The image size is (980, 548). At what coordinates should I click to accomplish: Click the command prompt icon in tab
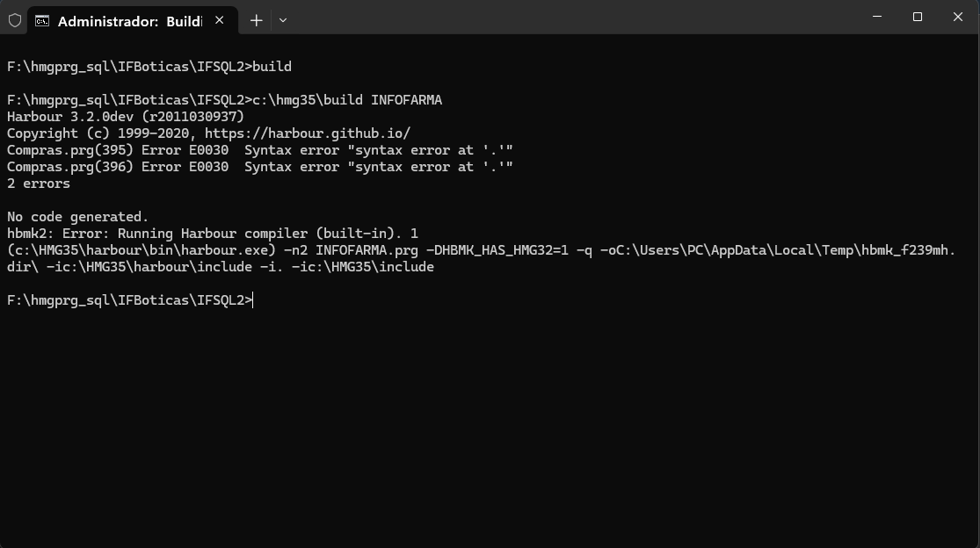pyautogui.click(x=42, y=20)
